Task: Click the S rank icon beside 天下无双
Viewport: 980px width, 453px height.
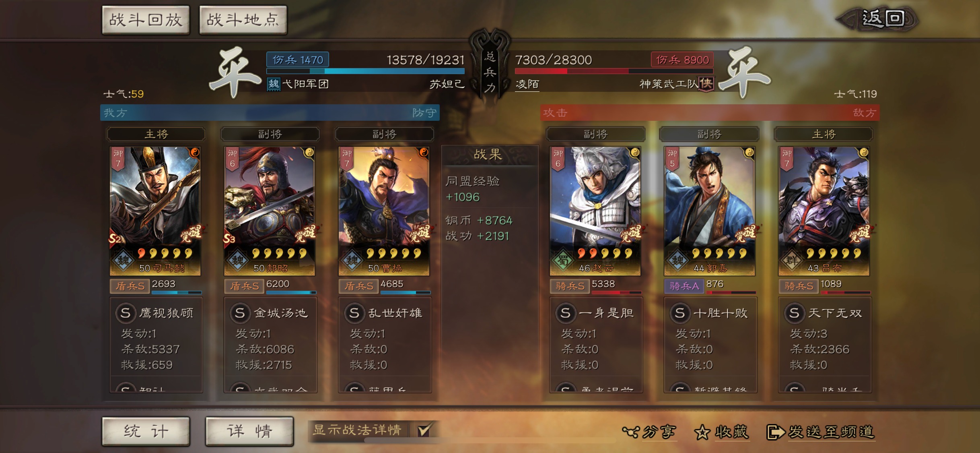Action: coord(795,313)
